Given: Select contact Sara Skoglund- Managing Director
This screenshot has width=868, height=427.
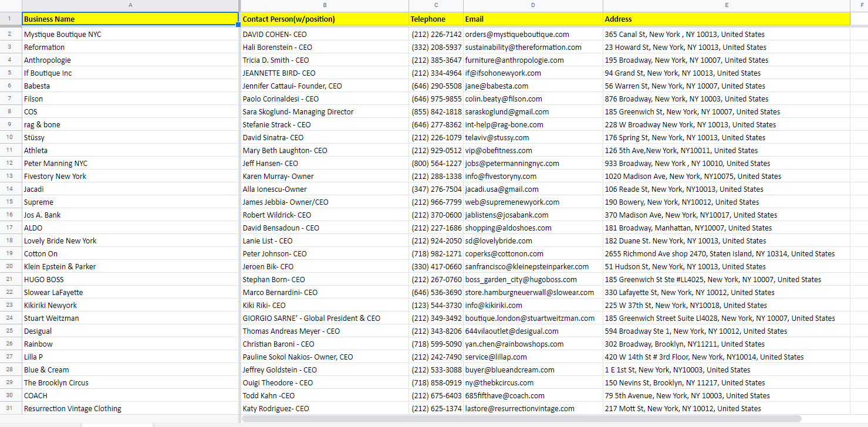Looking at the screenshot, I should tap(324, 111).
